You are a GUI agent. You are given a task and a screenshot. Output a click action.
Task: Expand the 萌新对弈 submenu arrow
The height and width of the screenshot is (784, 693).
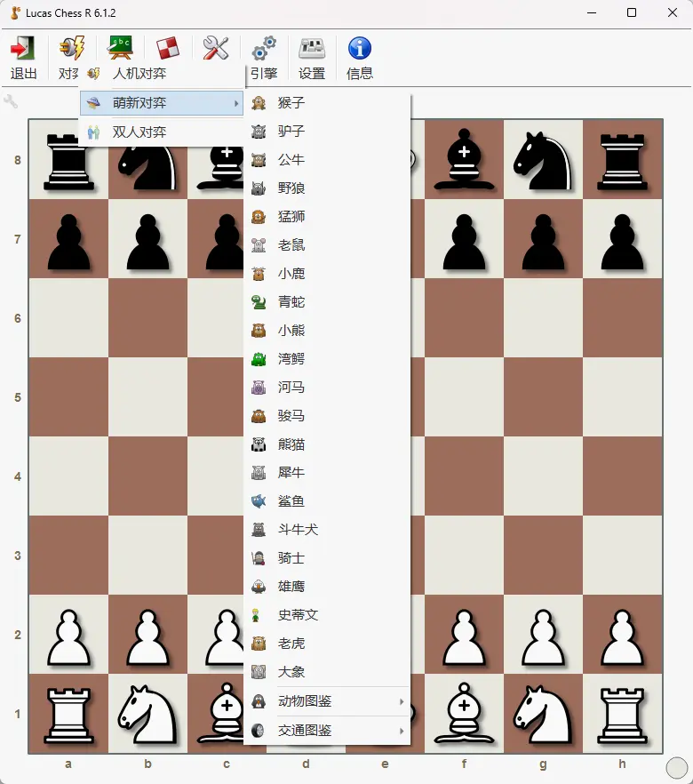tap(236, 103)
